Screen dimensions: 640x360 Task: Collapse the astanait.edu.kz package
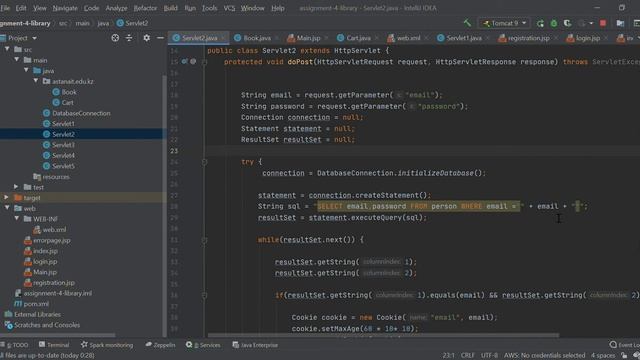(x=36, y=81)
